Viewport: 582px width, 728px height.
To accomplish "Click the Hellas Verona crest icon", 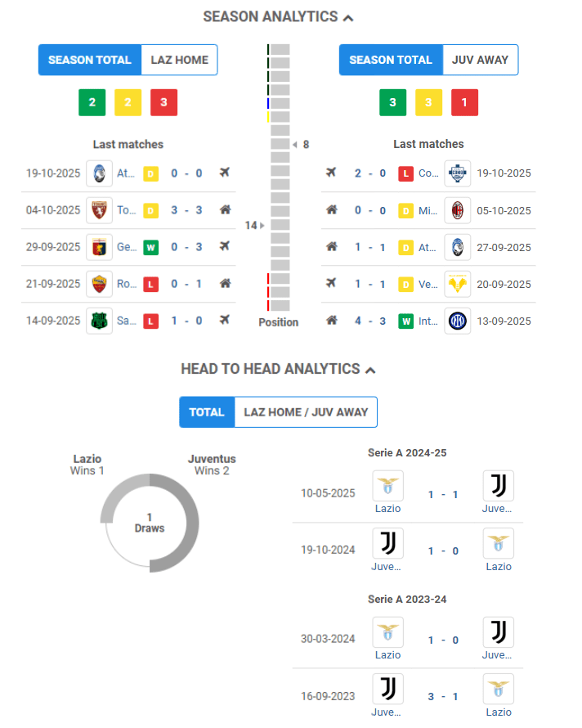I will pyautogui.click(x=458, y=284).
